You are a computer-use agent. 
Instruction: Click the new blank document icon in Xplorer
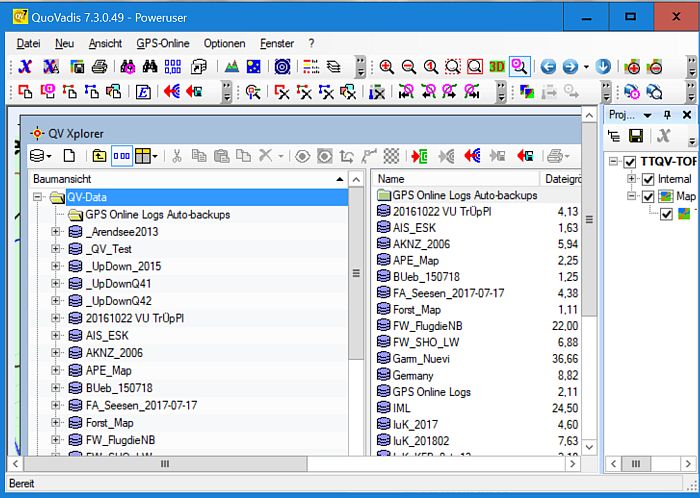[69, 156]
